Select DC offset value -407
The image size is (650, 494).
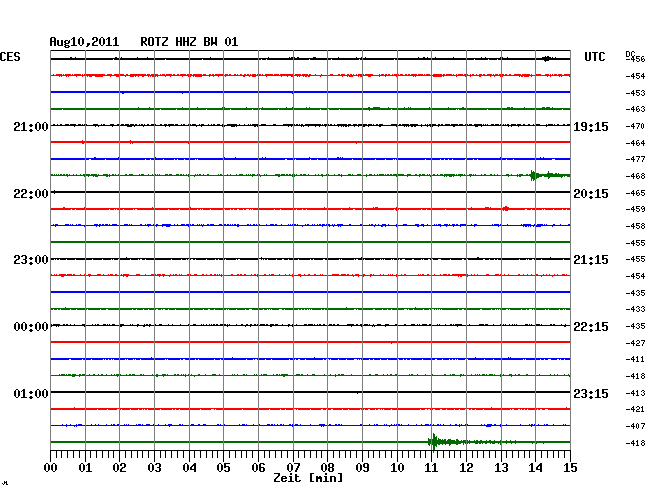coord(635,426)
